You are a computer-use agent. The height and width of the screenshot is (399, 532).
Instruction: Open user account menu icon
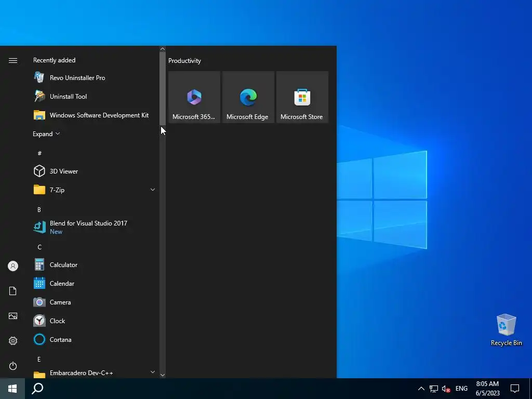[13, 266]
